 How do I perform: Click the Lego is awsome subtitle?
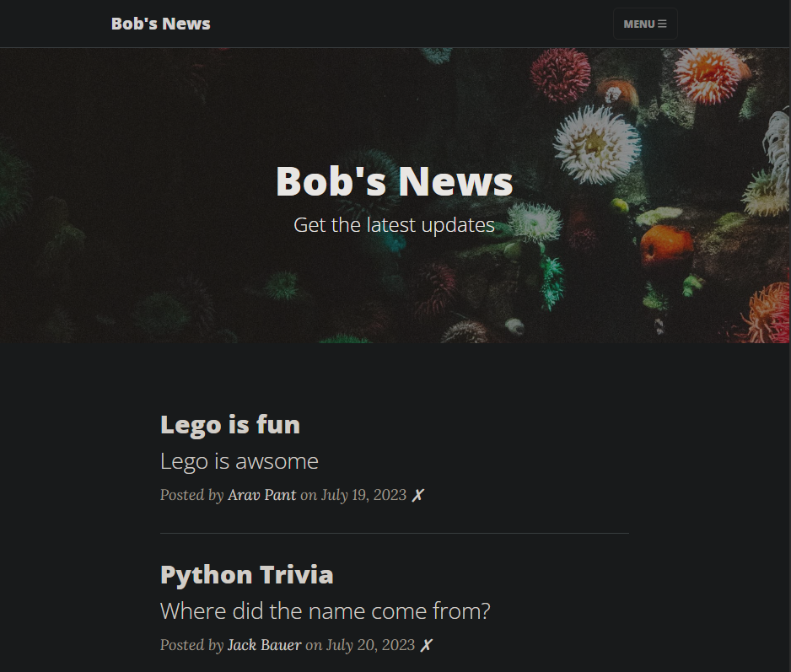(239, 461)
